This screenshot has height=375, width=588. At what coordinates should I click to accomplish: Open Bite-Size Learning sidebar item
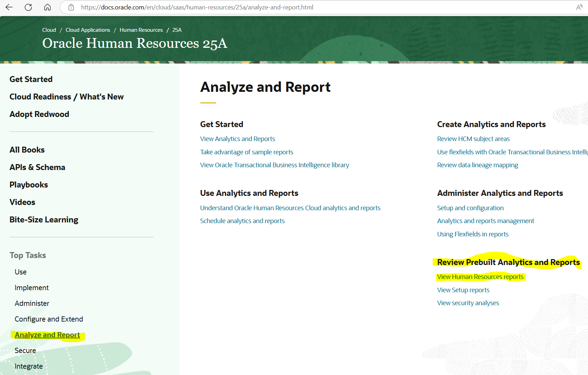(x=44, y=220)
